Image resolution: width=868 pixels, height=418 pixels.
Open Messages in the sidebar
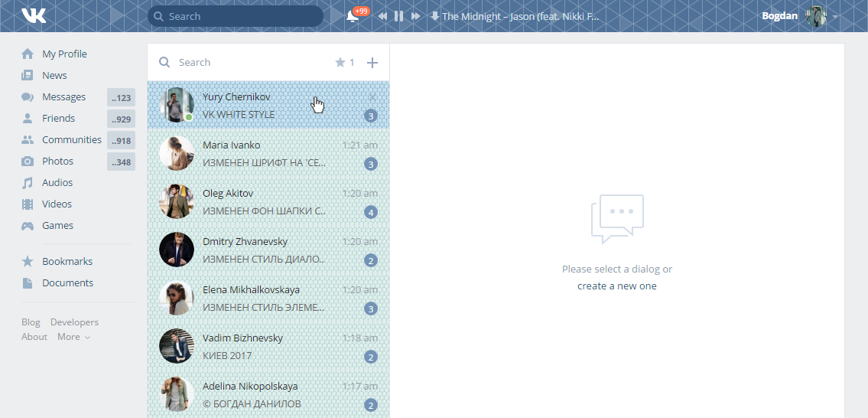click(x=63, y=97)
